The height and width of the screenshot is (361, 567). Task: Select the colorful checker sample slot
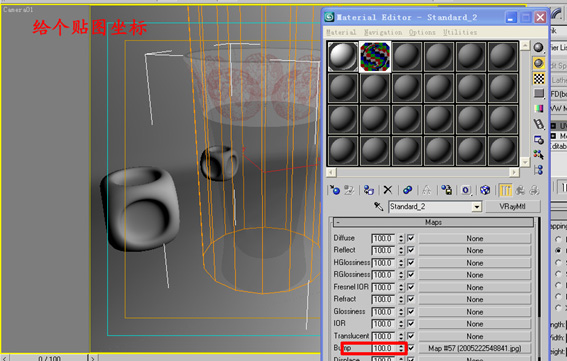coord(375,56)
